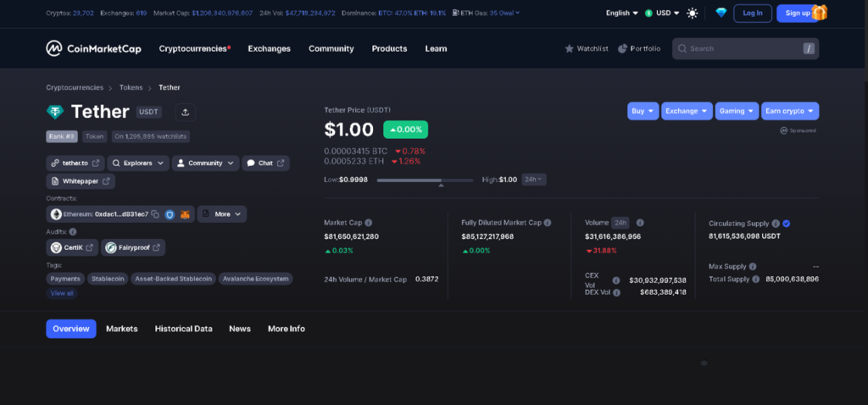Image resolution: width=868 pixels, height=405 pixels.
Task: Click the Sign up button
Action: pos(797,14)
